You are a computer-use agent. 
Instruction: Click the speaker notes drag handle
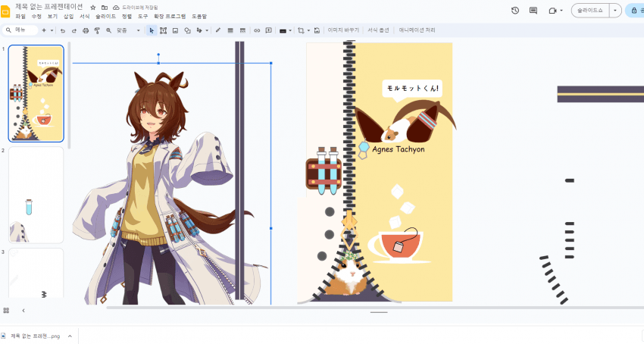click(379, 312)
